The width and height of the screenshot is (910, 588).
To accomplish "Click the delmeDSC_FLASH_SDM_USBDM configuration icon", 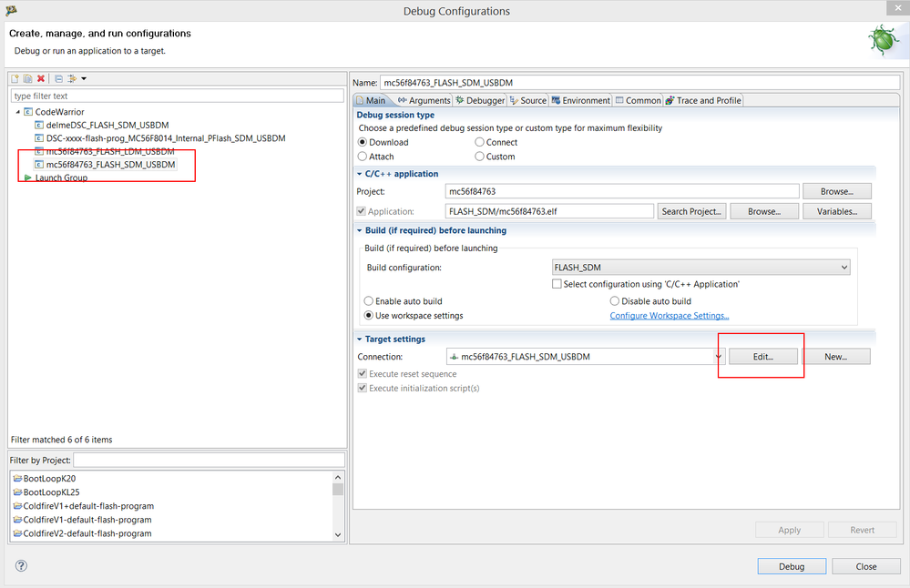I will (39, 125).
